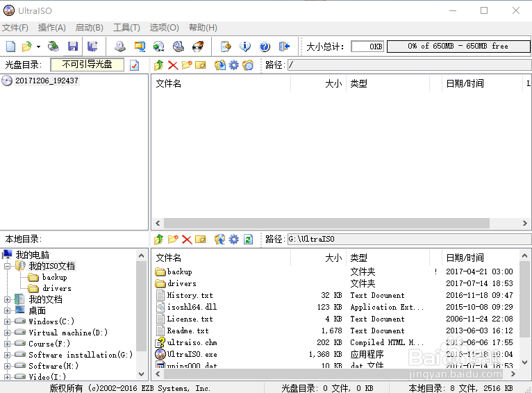Image resolution: width=532 pixels, height=393 pixels.
Task: Create a new ISO image file
Action: point(11,47)
